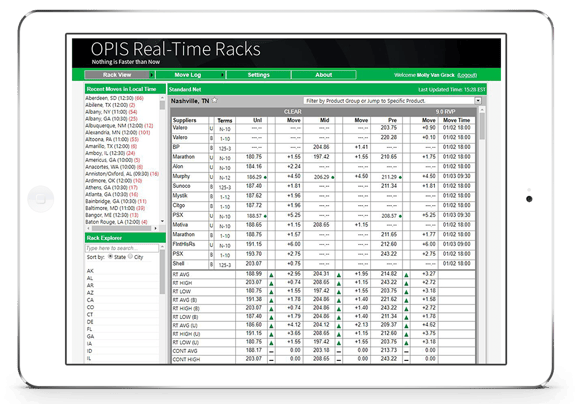
Task: Open Abilene, TX in recent moves
Action: click(x=110, y=105)
